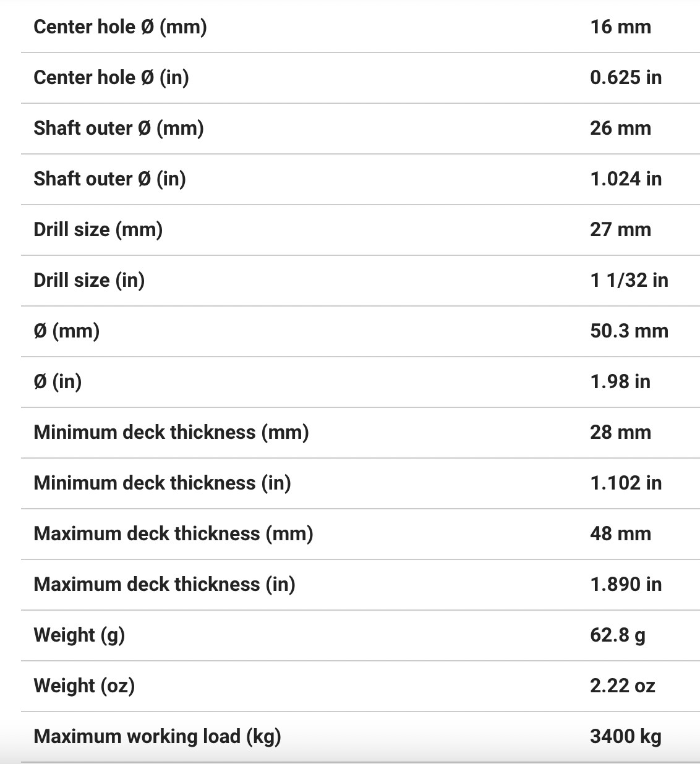Screen dimensions: 700x764
Task: Click the 1.102 in value
Action: click(x=625, y=483)
